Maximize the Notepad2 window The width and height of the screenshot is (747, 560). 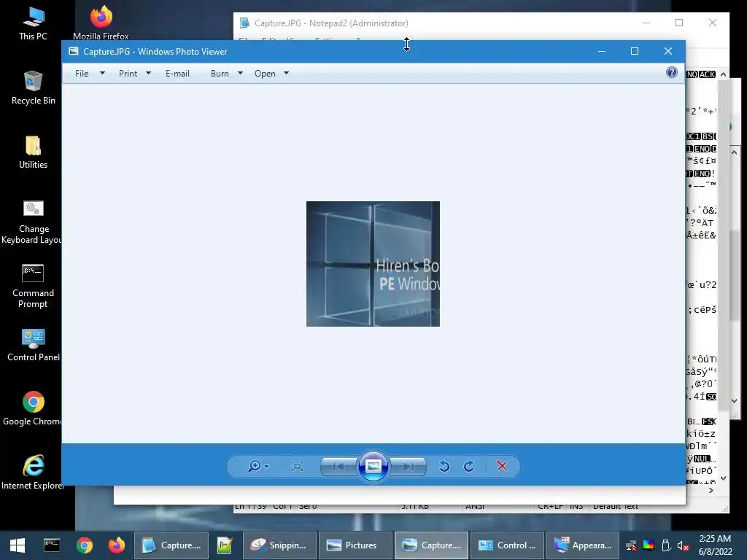679,23
